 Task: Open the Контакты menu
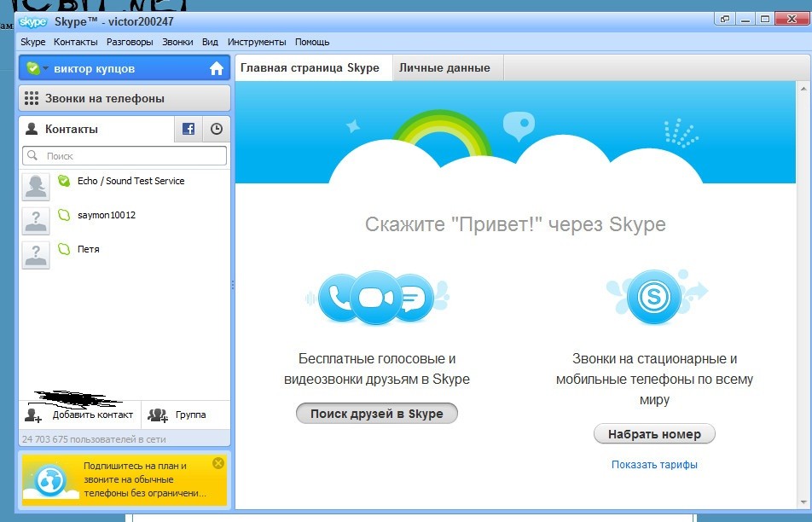76,42
